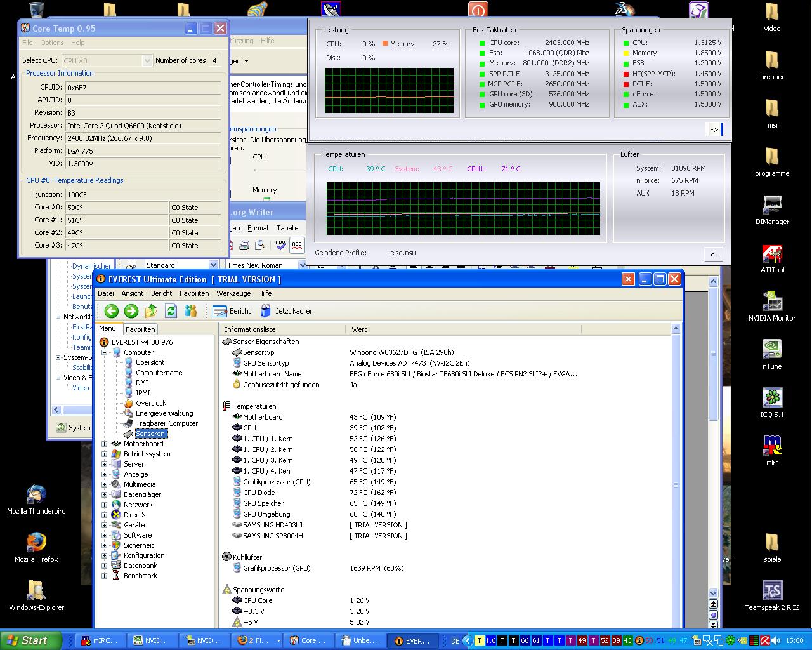The height and width of the screenshot is (650, 812).
Task: Select the programme desktop folder
Action: pos(772,162)
